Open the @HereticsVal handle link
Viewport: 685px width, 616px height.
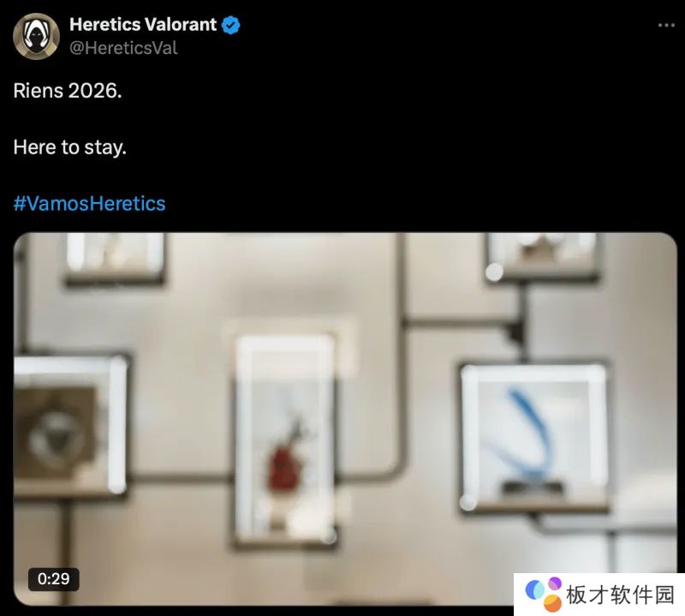123,48
